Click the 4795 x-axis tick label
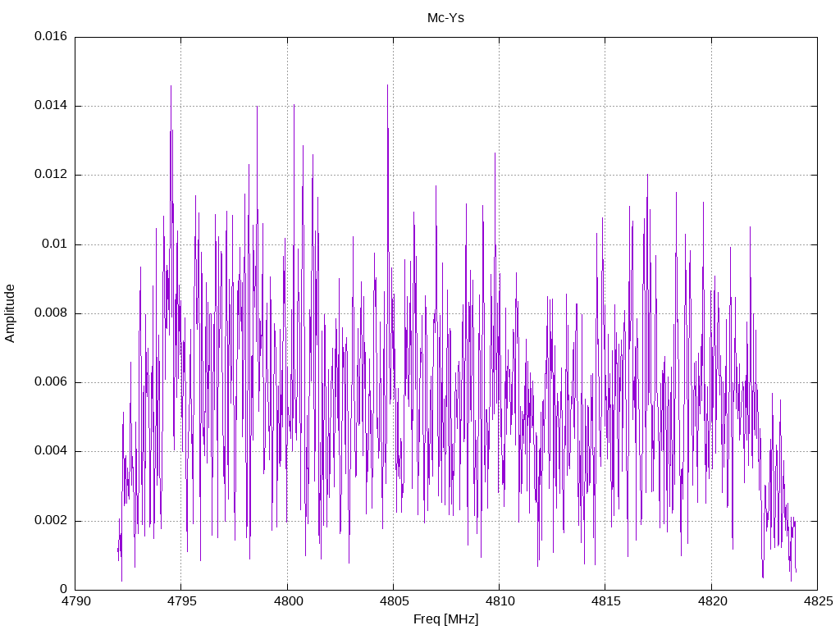Viewport: 840px width, 630px height. click(x=182, y=601)
